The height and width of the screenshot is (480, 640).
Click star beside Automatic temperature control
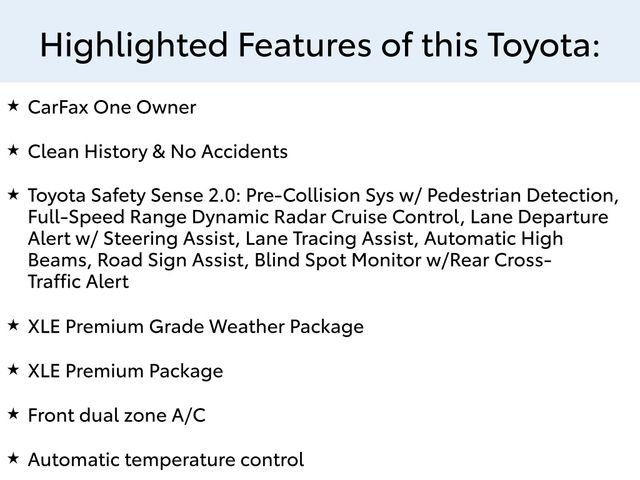tap(13, 458)
